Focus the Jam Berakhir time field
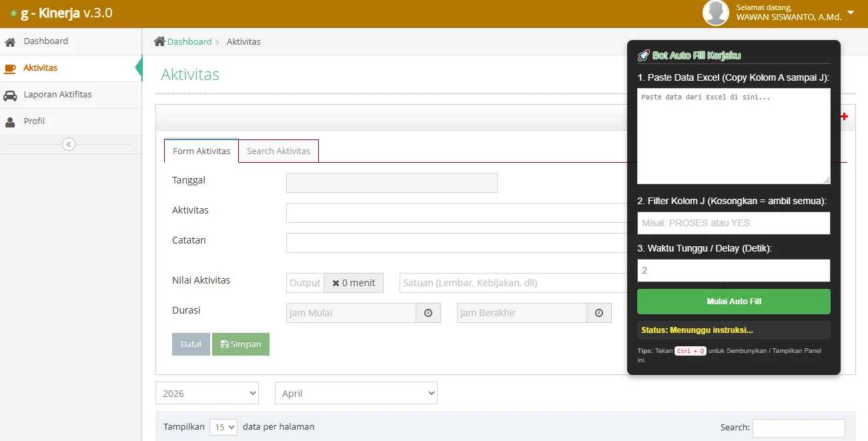The height and width of the screenshot is (441, 868). click(522, 313)
